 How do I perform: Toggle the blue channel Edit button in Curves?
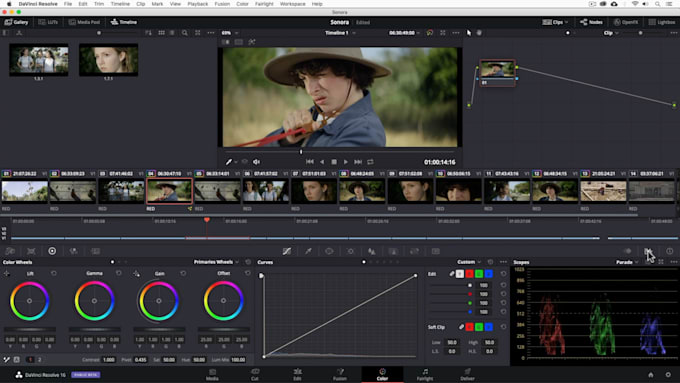(488, 274)
